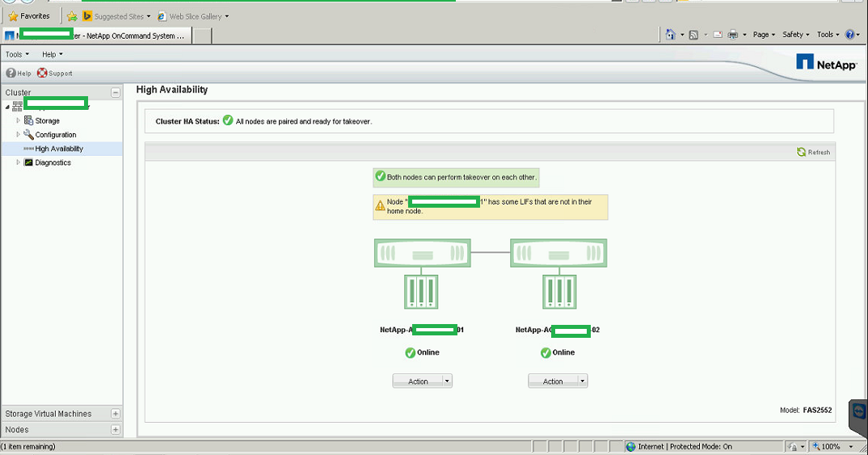Screen dimensions: 868x455
Task: Click Online status icon for node 02
Action: [546, 352]
